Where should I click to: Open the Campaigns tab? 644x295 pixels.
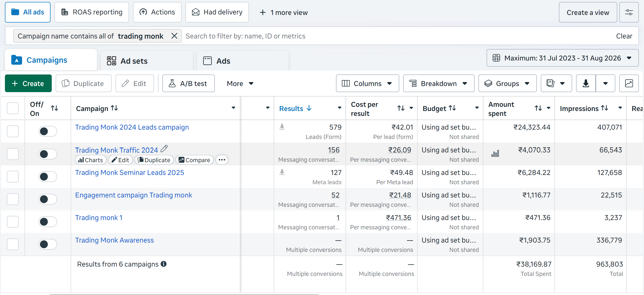pyautogui.click(x=51, y=60)
